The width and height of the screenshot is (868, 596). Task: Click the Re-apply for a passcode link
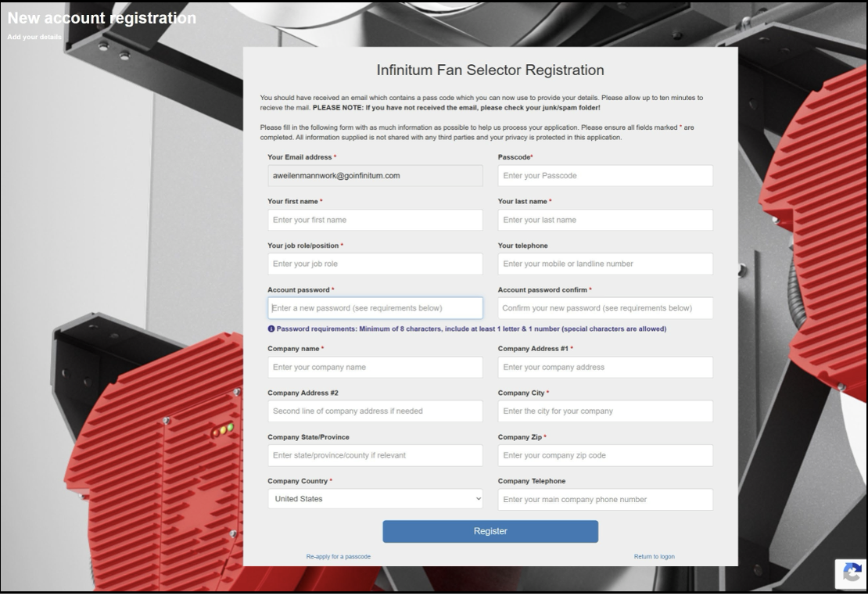[x=339, y=557]
